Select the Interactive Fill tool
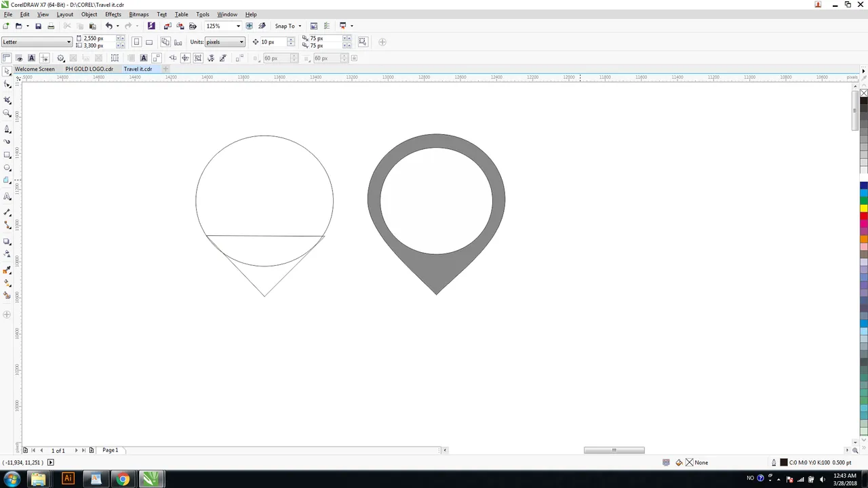This screenshot has width=868, height=488. click(7, 283)
